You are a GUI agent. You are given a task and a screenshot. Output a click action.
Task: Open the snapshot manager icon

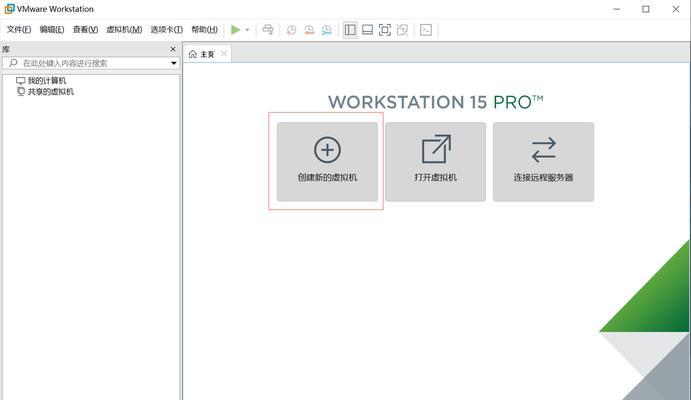[327, 30]
